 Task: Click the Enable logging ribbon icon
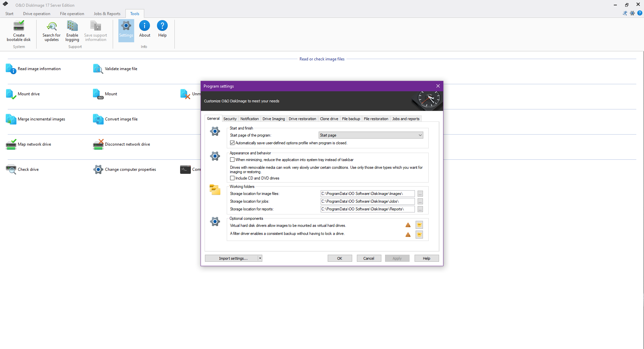(72, 26)
